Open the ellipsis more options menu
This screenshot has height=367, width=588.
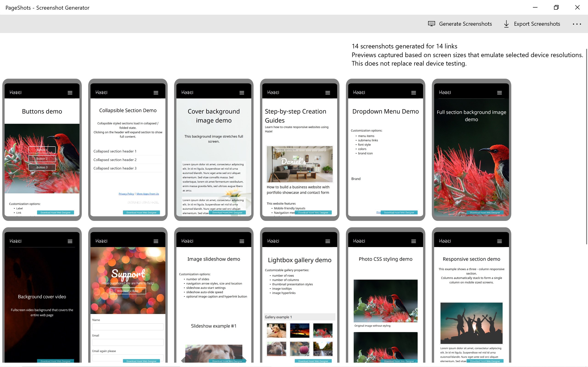pyautogui.click(x=577, y=24)
